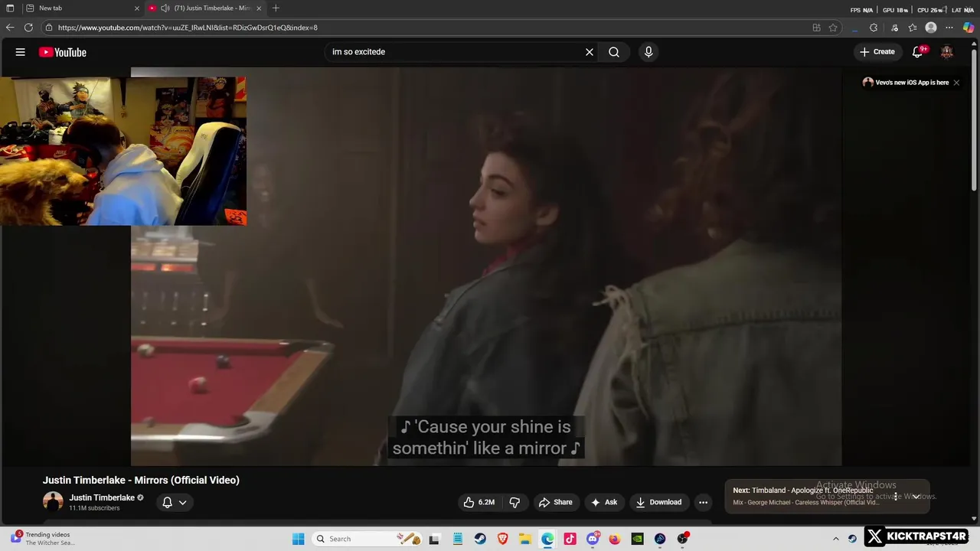Open the browser Settings and more menu
Screen dimensions: 980x551
tap(950, 28)
